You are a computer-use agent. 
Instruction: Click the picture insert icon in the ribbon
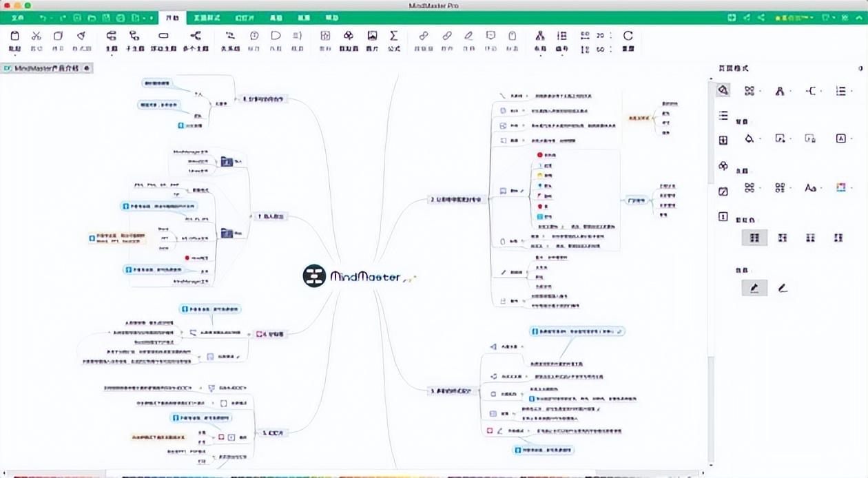pos(372,36)
